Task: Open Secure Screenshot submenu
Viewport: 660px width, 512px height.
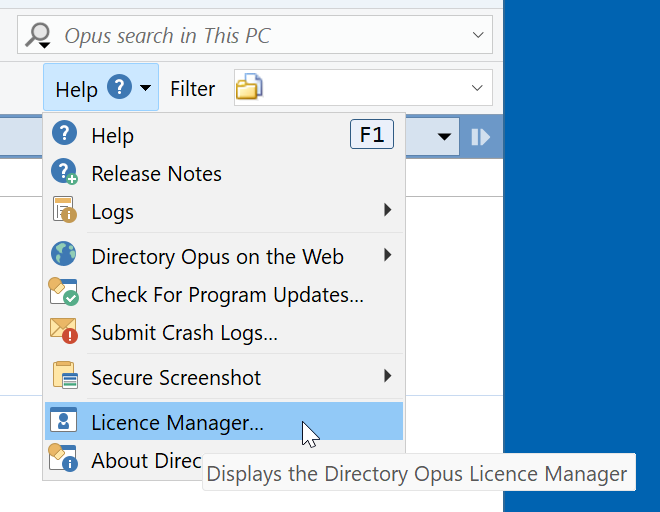Action: 224,377
